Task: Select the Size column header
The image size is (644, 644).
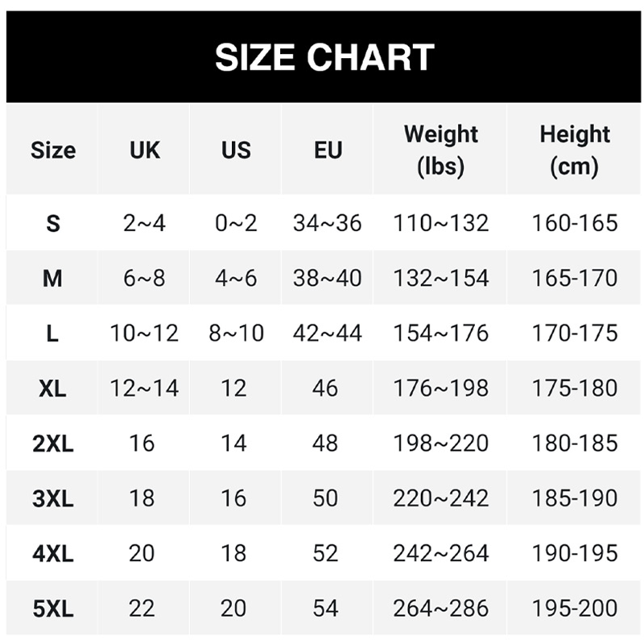Action: coord(53,151)
